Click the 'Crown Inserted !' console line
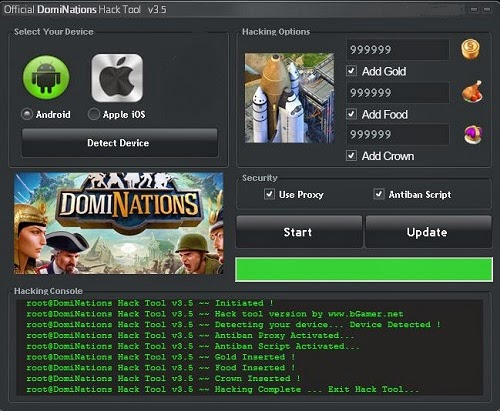Image resolution: width=500 pixels, height=411 pixels. pos(163,379)
